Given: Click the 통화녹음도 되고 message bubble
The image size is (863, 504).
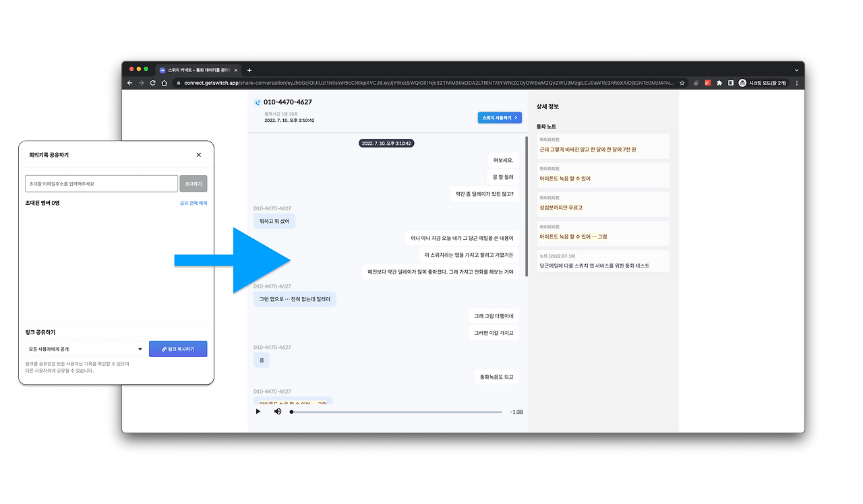Looking at the screenshot, I should point(497,377).
